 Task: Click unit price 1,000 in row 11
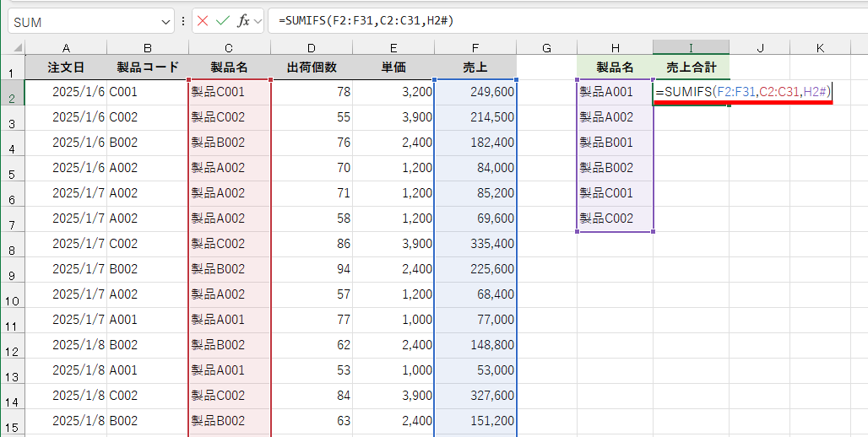tap(393, 321)
